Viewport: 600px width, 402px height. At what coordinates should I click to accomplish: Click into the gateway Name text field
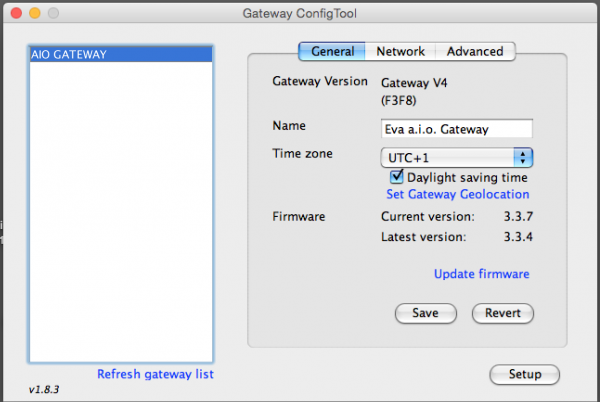click(456, 130)
